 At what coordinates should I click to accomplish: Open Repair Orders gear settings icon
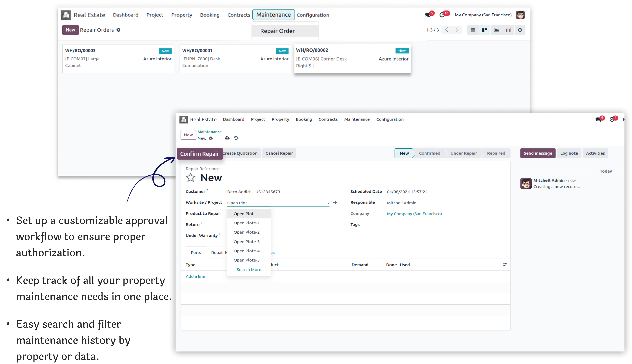click(118, 30)
